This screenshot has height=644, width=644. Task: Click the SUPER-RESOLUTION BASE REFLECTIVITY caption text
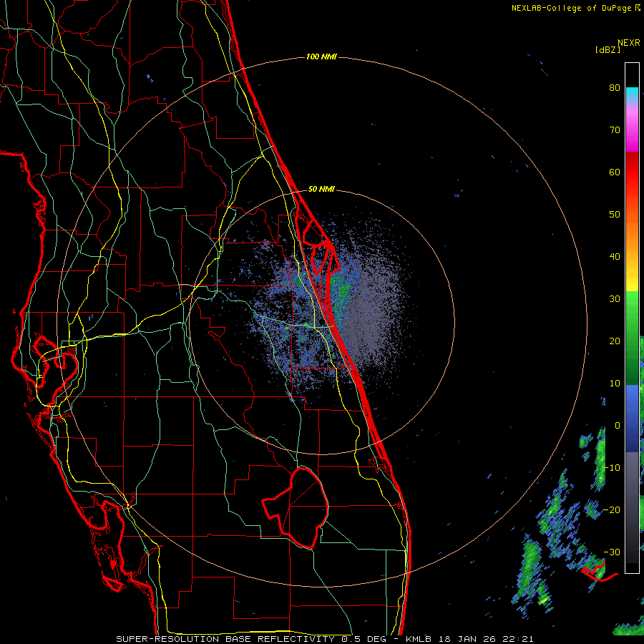click(x=225, y=639)
